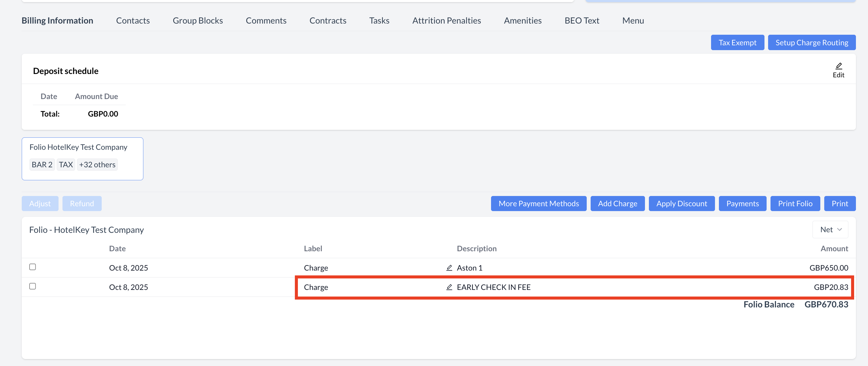
Task: Open the Payments button
Action: click(742, 204)
